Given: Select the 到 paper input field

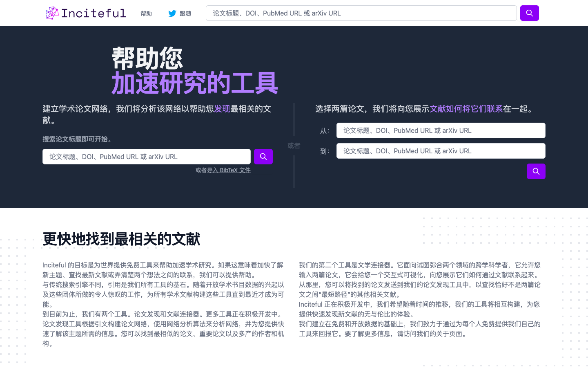Looking at the screenshot, I should pyautogui.click(x=441, y=150).
